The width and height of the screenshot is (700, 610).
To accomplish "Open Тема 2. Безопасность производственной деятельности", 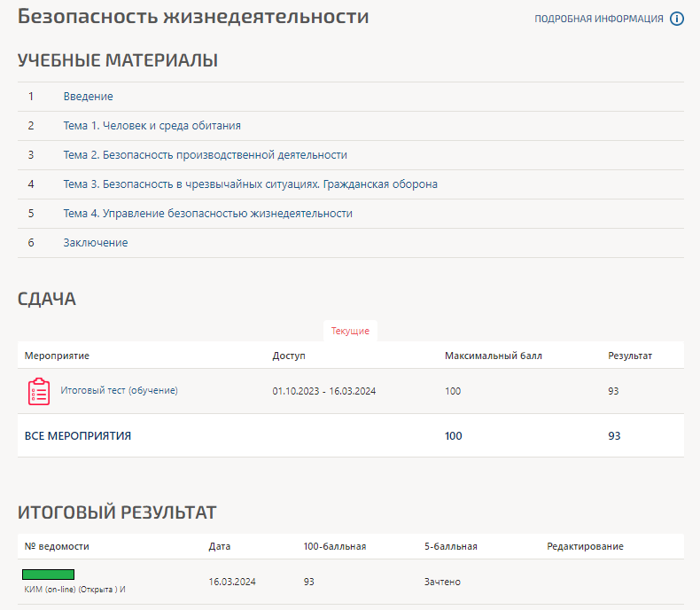I will pyautogui.click(x=205, y=155).
